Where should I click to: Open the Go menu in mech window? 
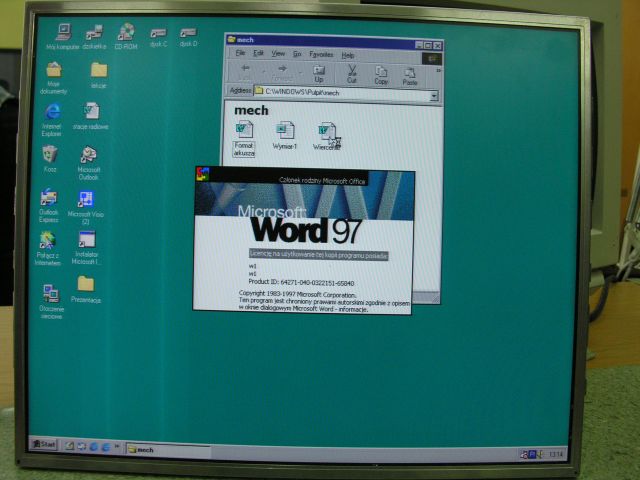[297, 54]
